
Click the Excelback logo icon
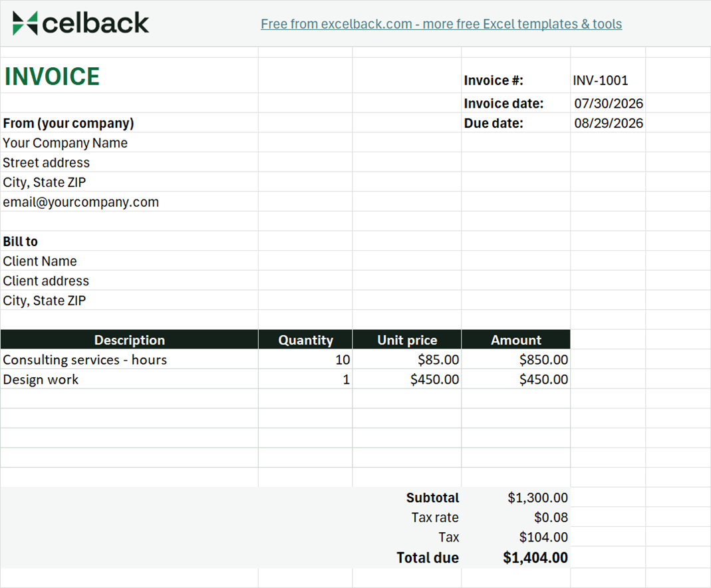(25, 23)
